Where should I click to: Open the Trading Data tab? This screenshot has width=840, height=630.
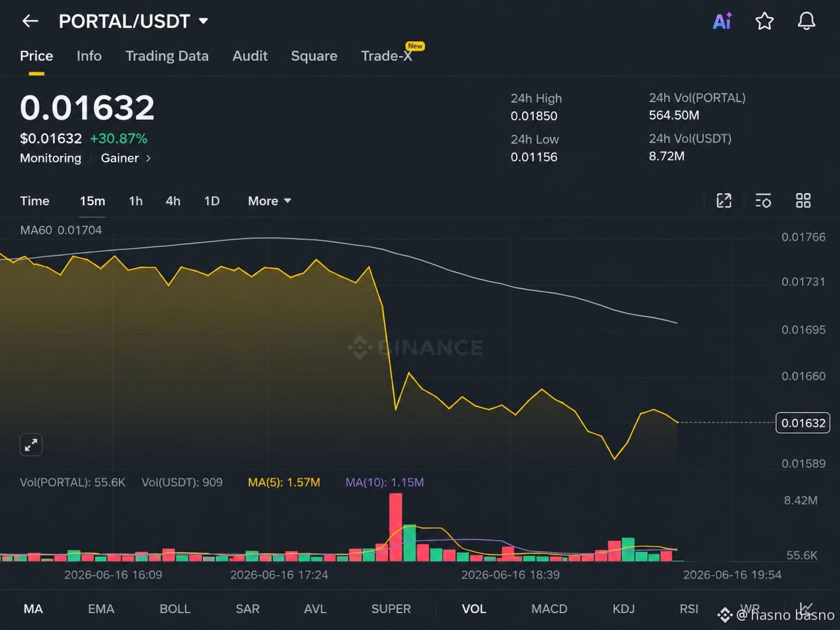(167, 56)
